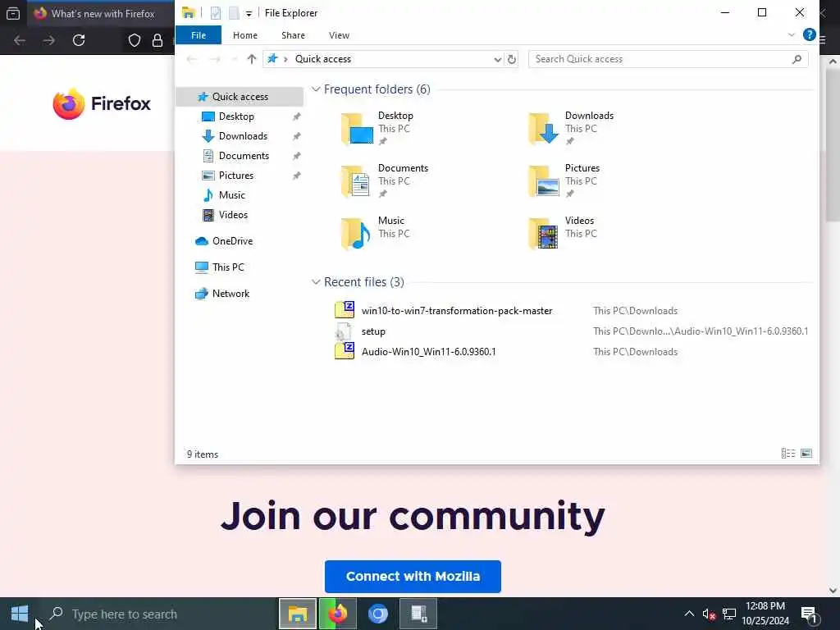Switch to large thumbnails view layout
The height and width of the screenshot is (630, 840).
806,454
